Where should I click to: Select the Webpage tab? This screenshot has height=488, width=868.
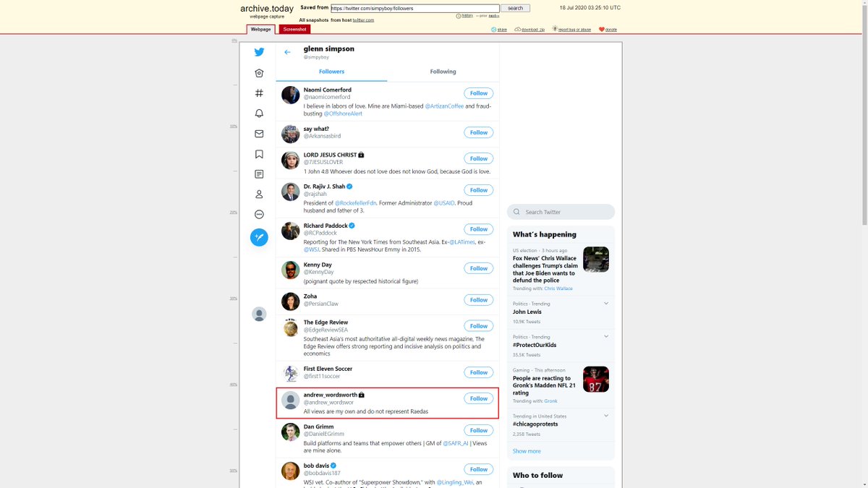(x=260, y=29)
